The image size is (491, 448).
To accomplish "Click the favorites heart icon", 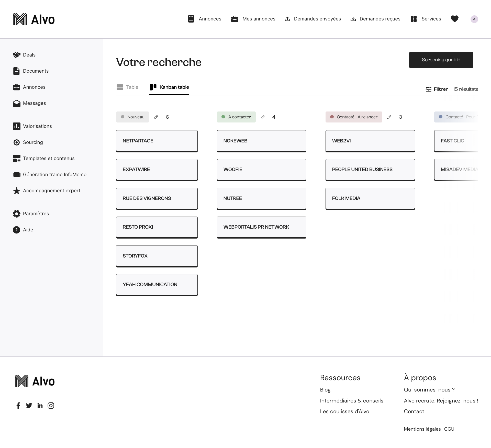I will point(454,19).
